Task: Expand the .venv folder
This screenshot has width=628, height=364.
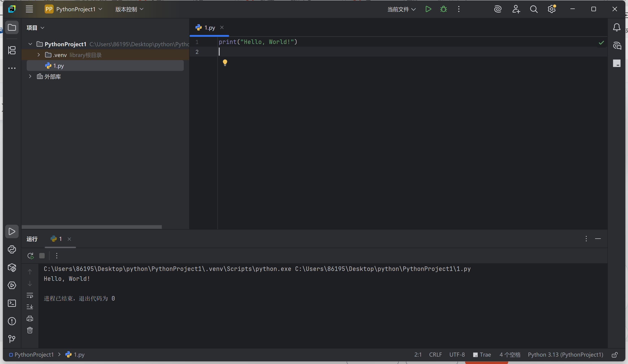Action: coord(39,55)
